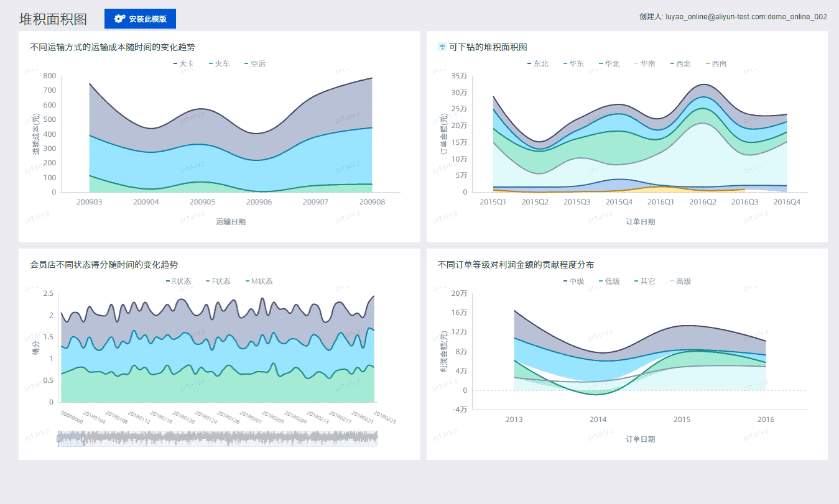Toggle the 西南 legend entry

[716, 64]
